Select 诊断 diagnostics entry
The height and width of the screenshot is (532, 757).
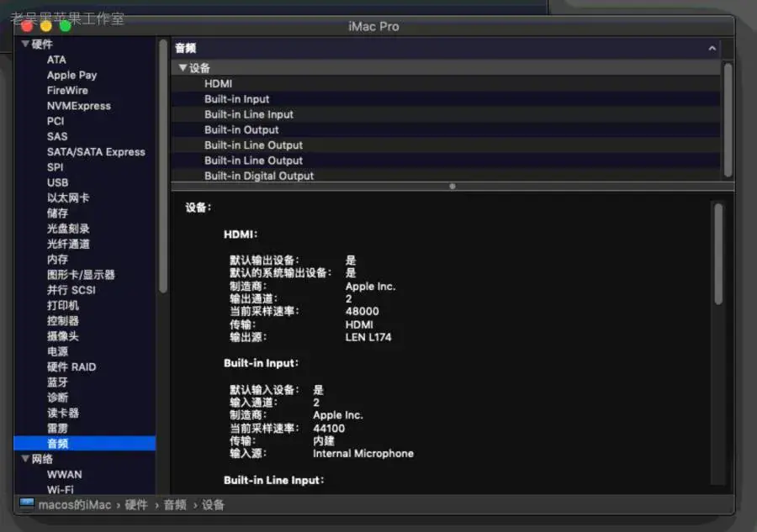tap(57, 398)
